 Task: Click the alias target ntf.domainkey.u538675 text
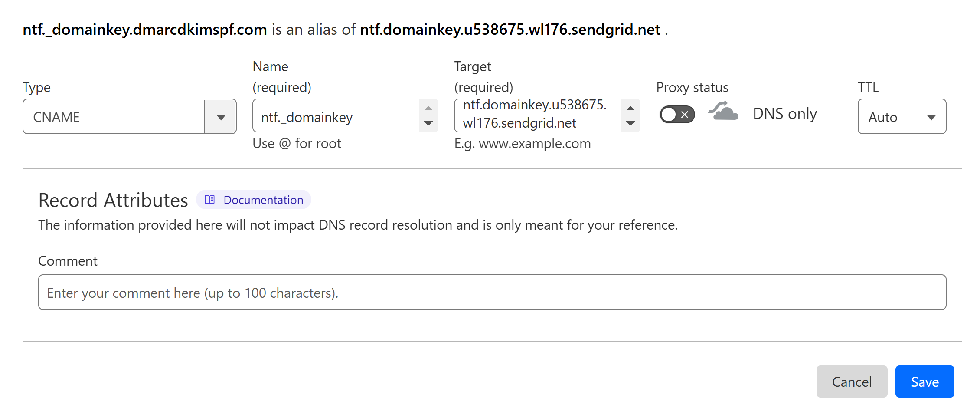[x=510, y=30]
